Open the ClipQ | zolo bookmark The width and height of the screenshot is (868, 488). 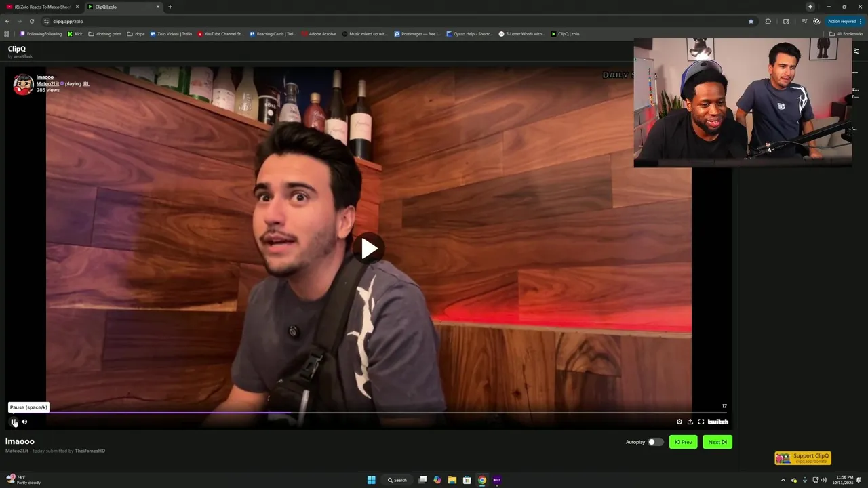(x=565, y=33)
